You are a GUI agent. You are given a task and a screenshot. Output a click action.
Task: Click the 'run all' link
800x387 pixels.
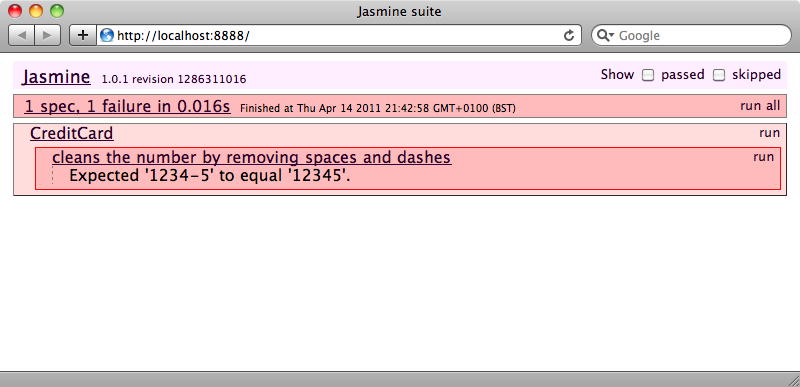pos(760,106)
